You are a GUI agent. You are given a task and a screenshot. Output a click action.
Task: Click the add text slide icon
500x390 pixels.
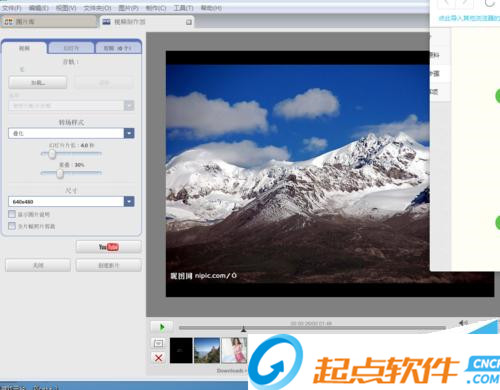[x=159, y=343]
